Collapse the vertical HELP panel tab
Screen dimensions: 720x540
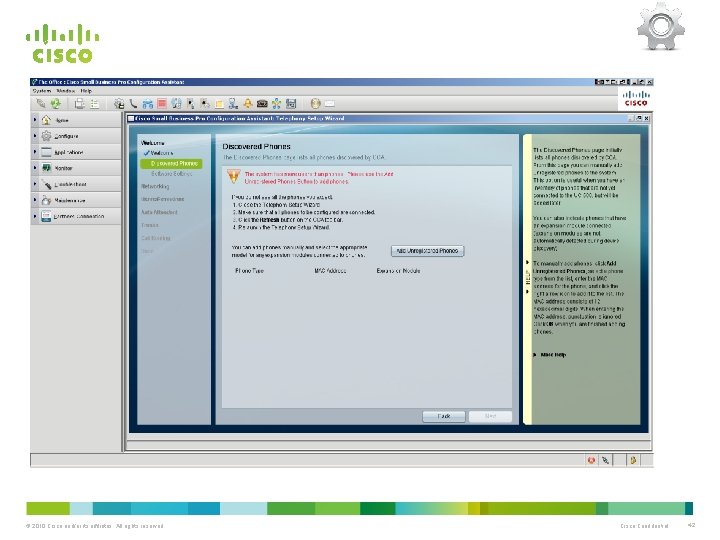click(x=528, y=277)
